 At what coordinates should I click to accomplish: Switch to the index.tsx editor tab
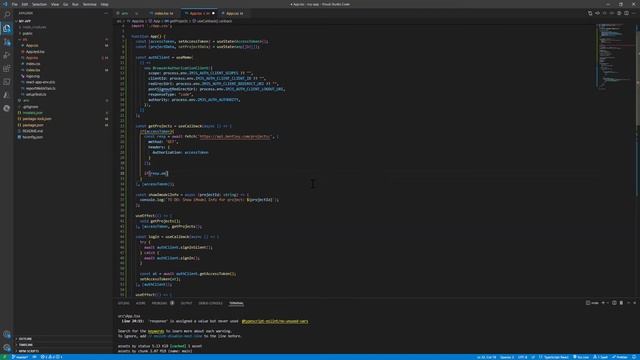(163, 13)
